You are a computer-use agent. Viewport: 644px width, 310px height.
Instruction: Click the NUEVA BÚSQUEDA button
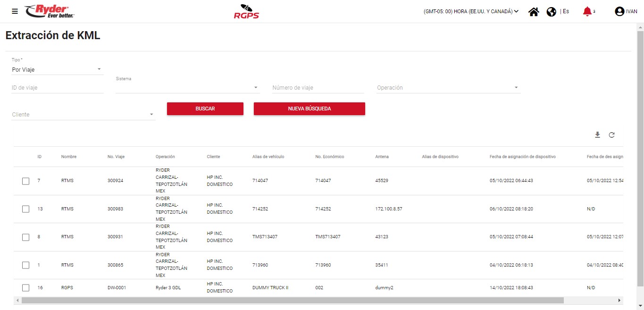click(x=309, y=109)
